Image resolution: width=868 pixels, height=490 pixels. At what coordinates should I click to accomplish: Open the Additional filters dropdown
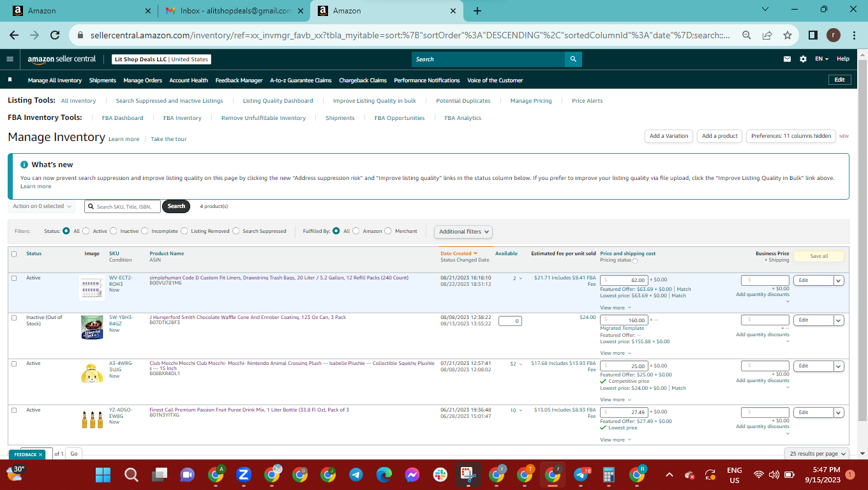(464, 232)
